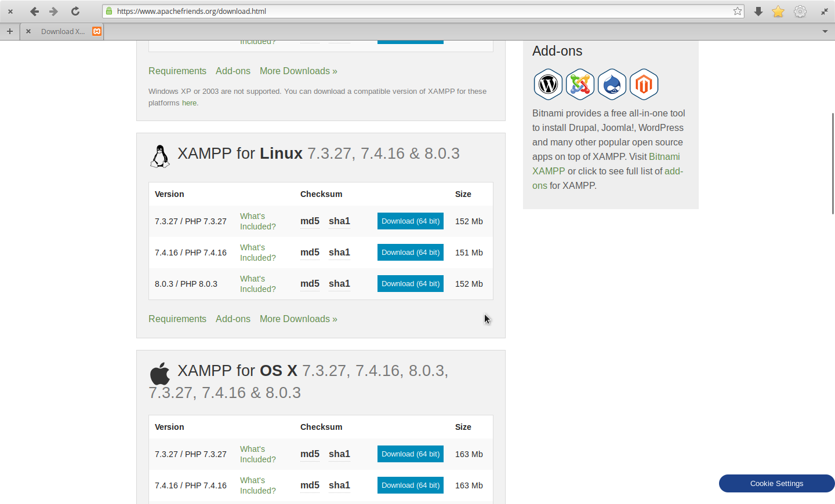Click the XAMPP favicon on the tab

click(x=97, y=31)
